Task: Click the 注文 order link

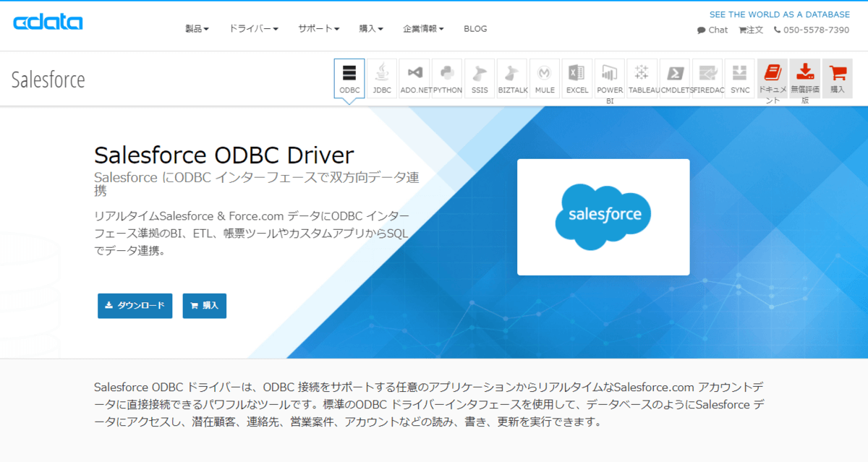Action: (751, 30)
